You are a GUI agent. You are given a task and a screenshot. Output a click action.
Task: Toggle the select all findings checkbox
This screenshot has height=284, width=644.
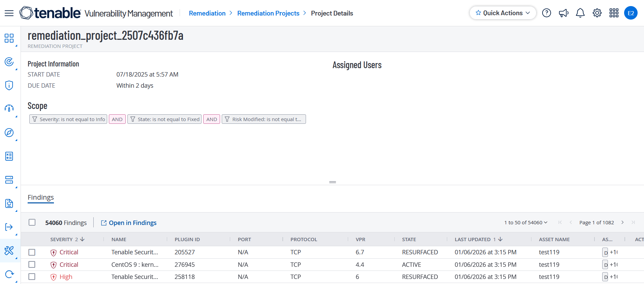pyautogui.click(x=32, y=222)
